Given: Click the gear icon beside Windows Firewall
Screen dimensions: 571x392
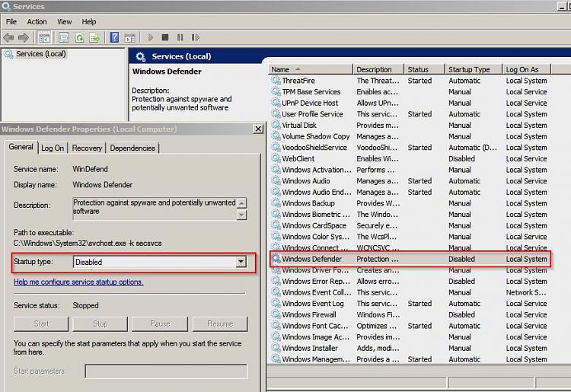Looking at the screenshot, I should coord(276,314).
